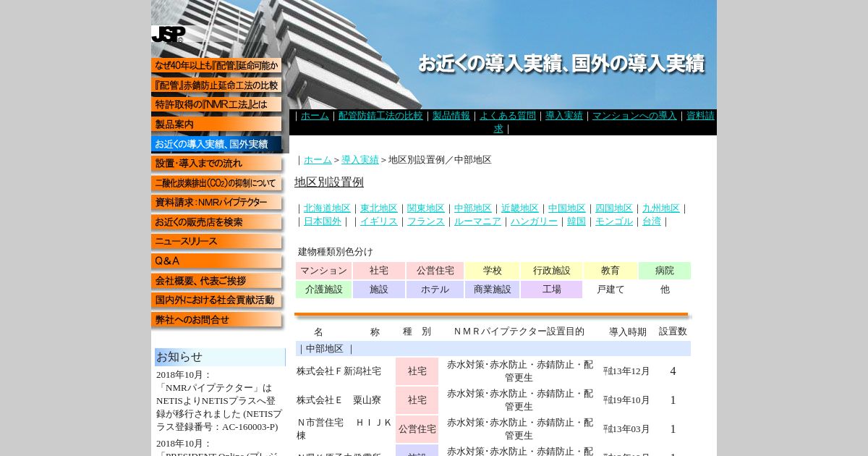Screen dimensions: 868x456
Task: Open 台湾 country link
Action: [652, 221]
